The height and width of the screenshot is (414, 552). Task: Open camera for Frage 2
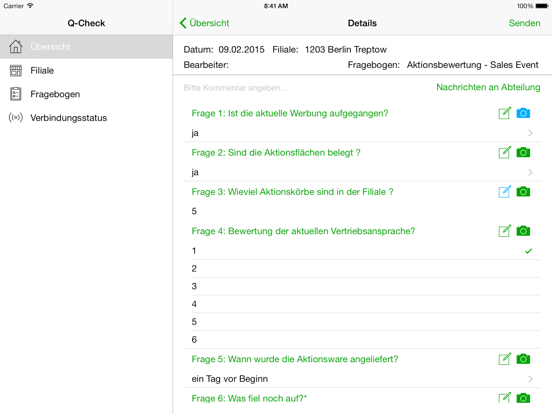pos(523,152)
